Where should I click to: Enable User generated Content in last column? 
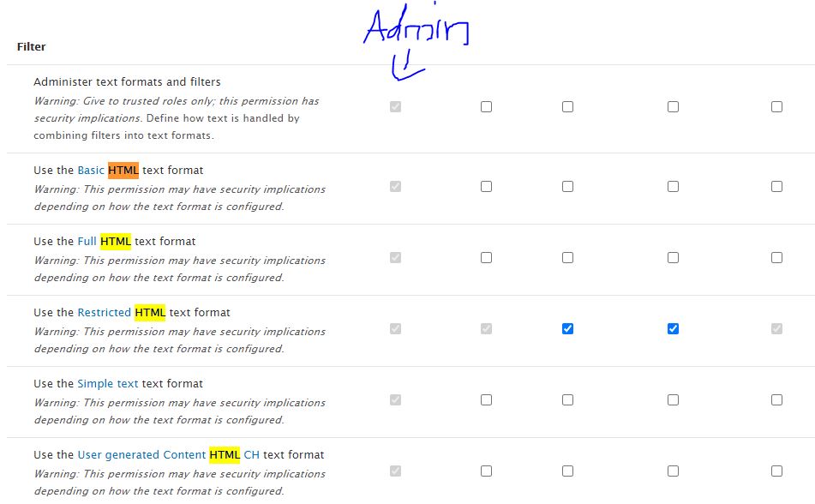coord(776,471)
